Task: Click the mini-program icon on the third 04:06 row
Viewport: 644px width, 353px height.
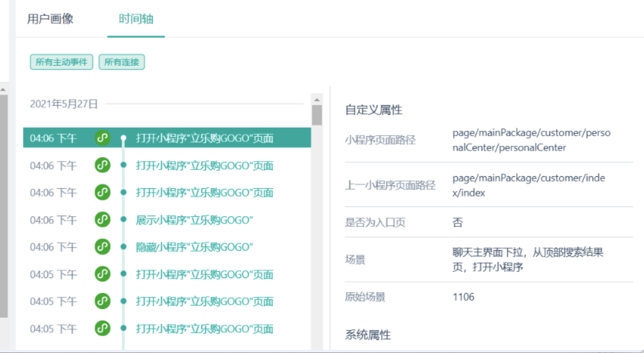Action: tap(102, 193)
